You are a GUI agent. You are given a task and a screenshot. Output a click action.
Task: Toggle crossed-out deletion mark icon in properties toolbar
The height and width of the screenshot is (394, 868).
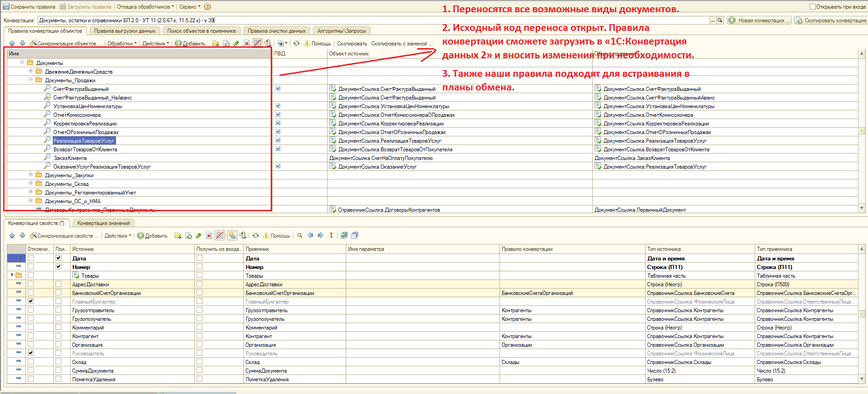click(220, 235)
